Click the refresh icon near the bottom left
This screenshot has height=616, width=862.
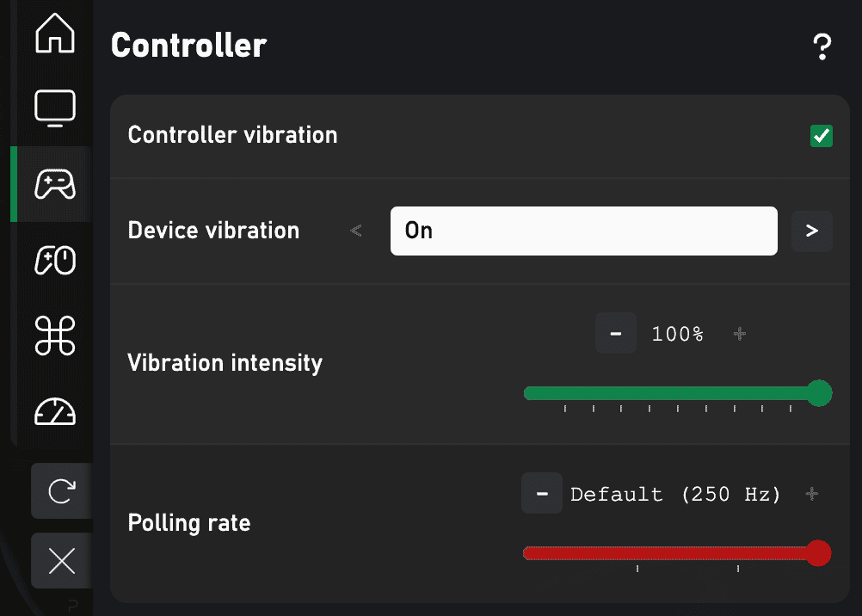click(60, 491)
